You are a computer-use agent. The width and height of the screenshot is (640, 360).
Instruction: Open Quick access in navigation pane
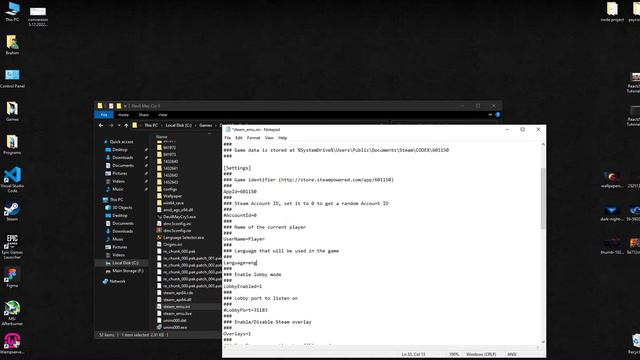pyautogui.click(x=121, y=142)
